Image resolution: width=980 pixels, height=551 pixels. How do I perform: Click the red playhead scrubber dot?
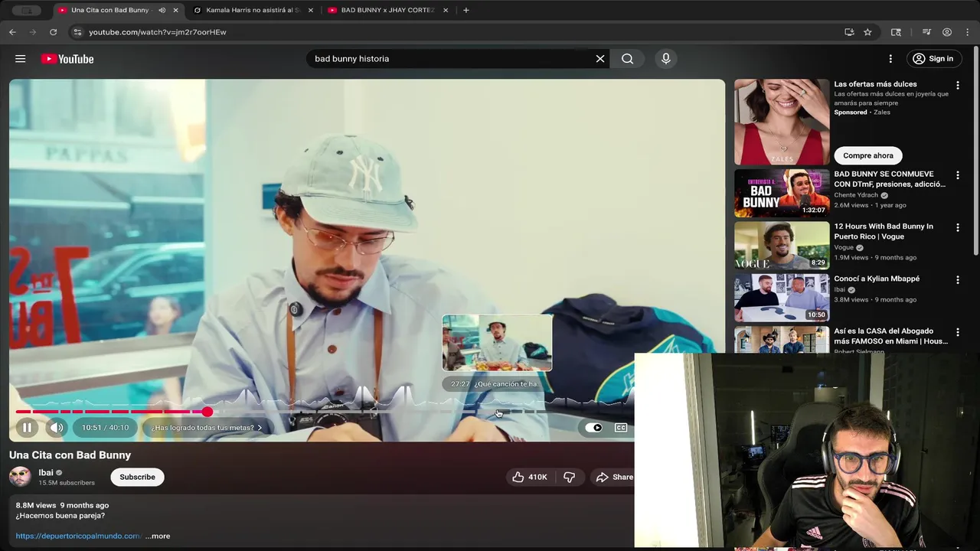point(207,412)
